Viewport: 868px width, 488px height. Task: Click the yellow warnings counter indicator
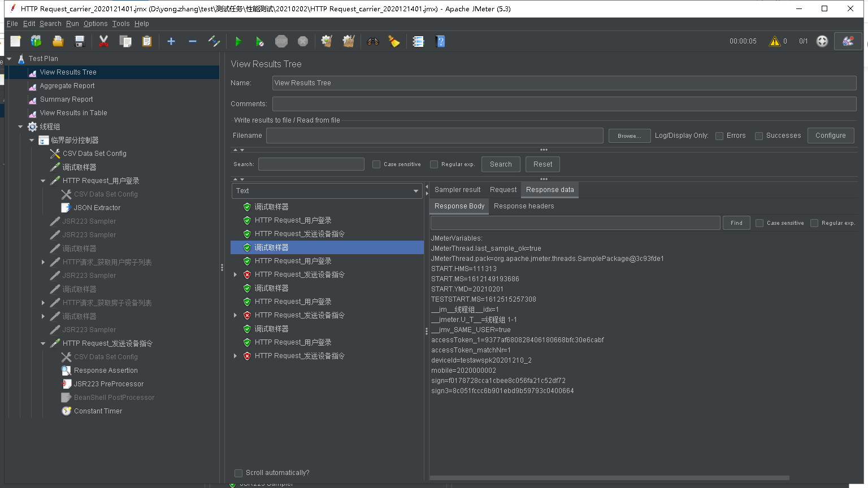tap(778, 41)
